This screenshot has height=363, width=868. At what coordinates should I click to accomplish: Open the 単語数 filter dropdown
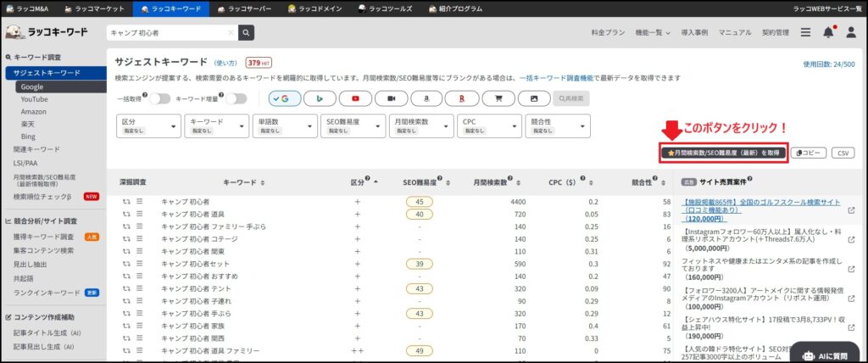coord(285,126)
